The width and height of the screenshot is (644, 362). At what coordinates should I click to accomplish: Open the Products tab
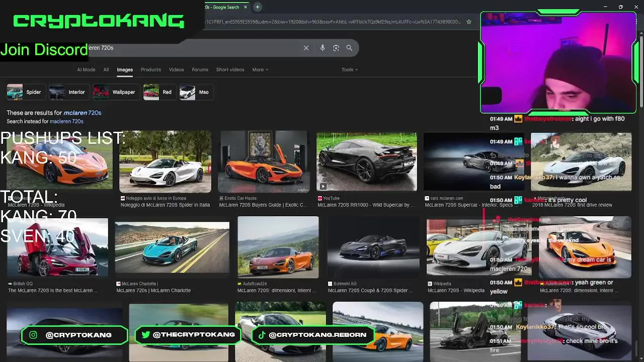pyautogui.click(x=151, y=70)
